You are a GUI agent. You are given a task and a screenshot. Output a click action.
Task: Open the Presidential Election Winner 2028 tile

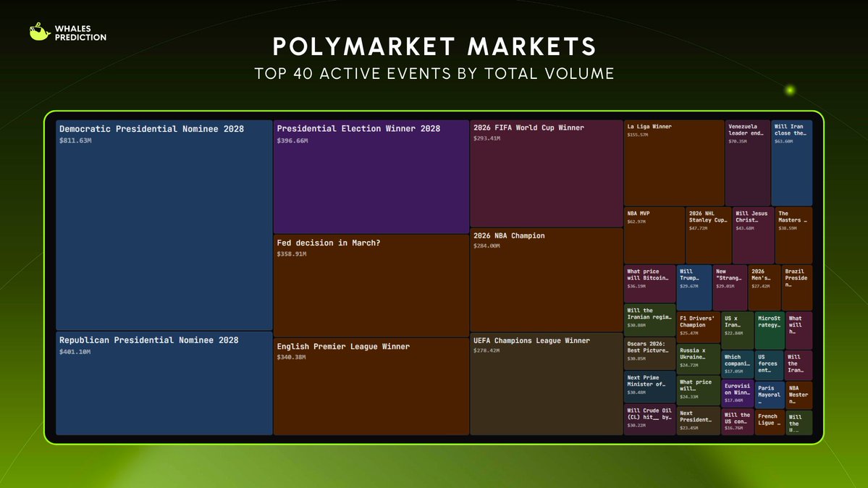click(371, 177)
